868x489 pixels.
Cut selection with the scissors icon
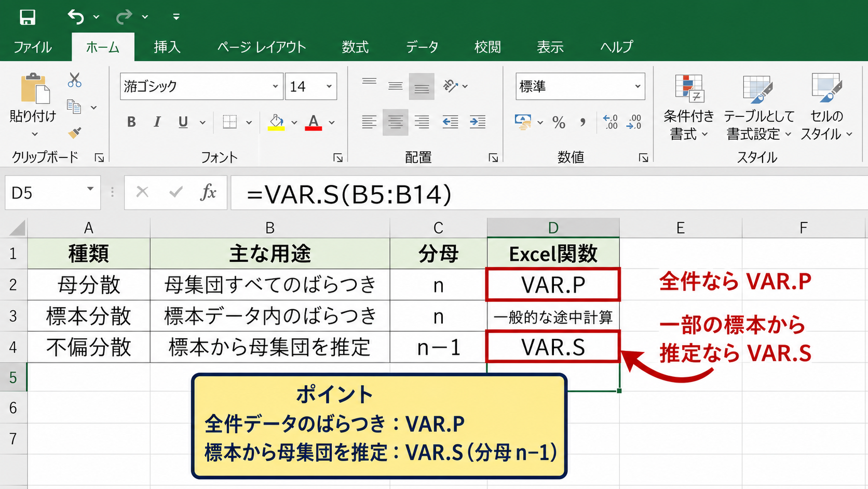pos(75,80)
